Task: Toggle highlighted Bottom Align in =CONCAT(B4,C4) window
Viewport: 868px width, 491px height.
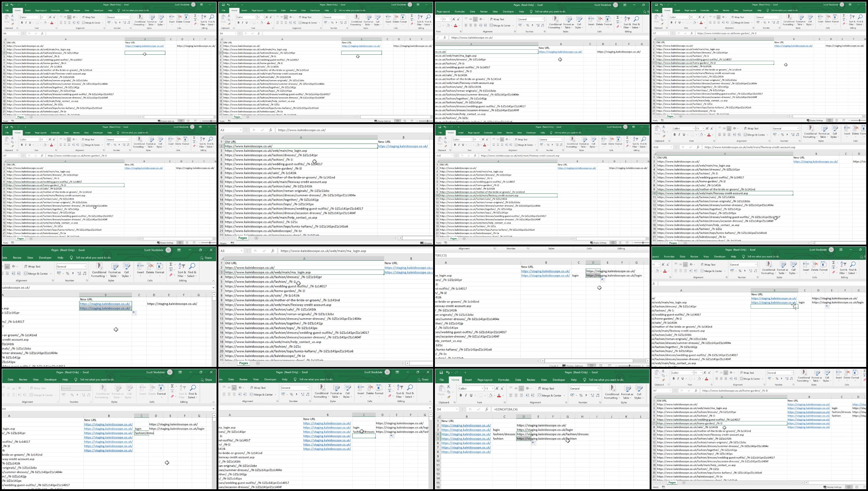Action: [x=521, y=388]
